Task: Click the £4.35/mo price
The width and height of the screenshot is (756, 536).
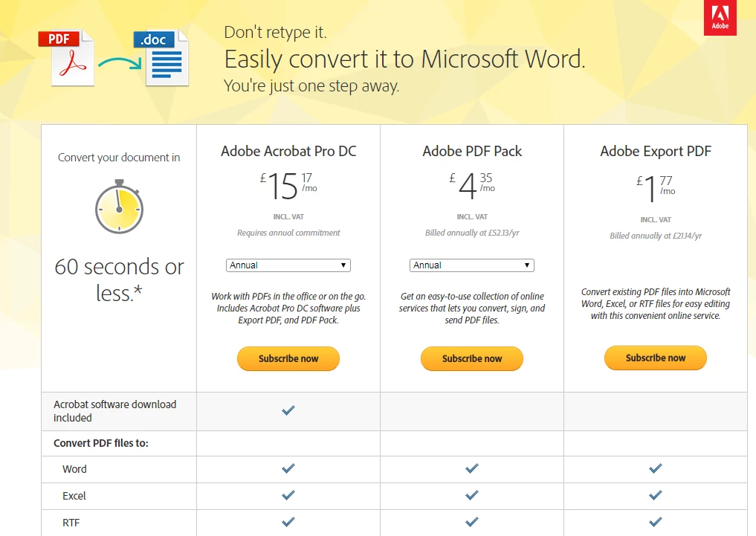Action: tap(472, 186)
